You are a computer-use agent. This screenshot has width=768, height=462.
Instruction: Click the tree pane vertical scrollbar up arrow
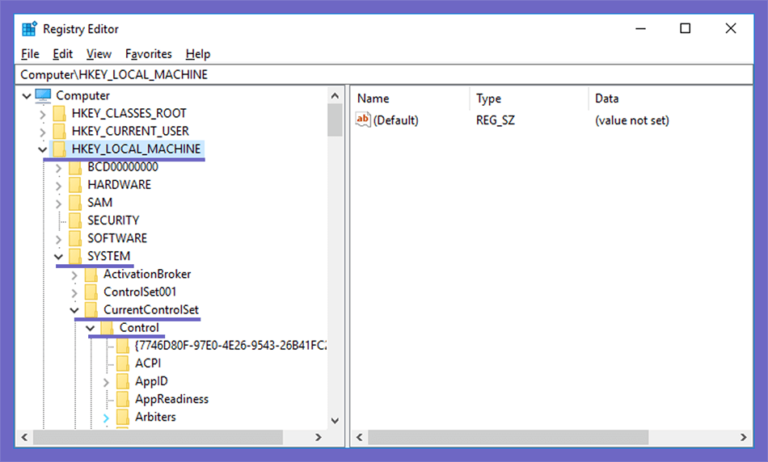(335, 96)
